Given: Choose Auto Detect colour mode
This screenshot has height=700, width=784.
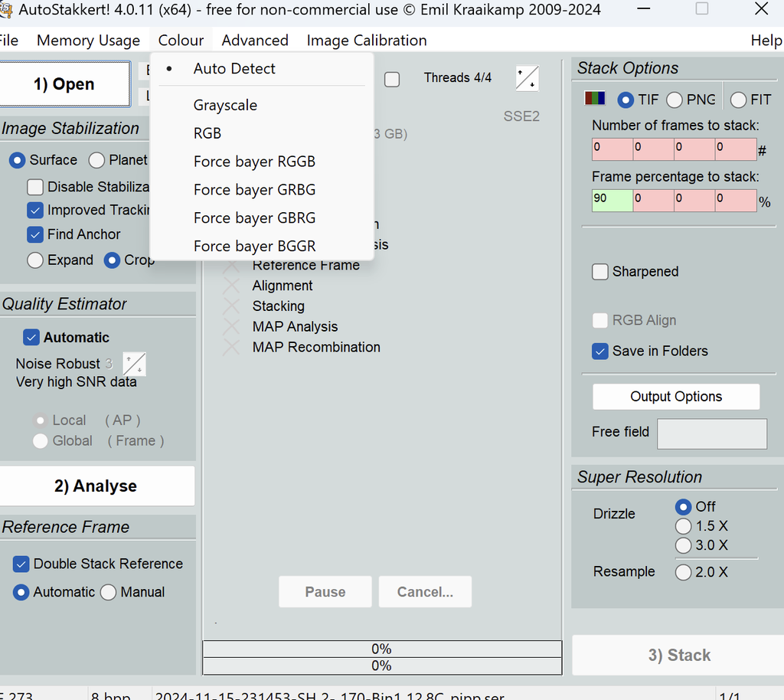Looking at the screenshot, I should click(262, 68).
